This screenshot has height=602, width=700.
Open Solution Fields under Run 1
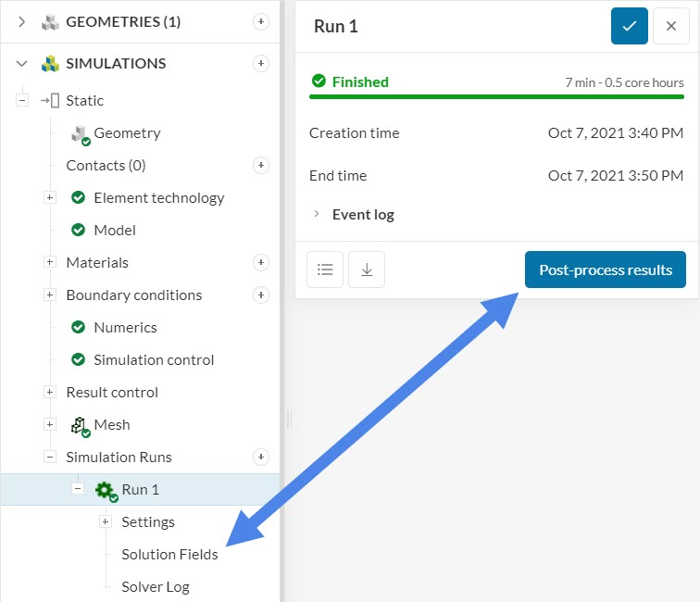pyautogui.click(x=169, y=555)
